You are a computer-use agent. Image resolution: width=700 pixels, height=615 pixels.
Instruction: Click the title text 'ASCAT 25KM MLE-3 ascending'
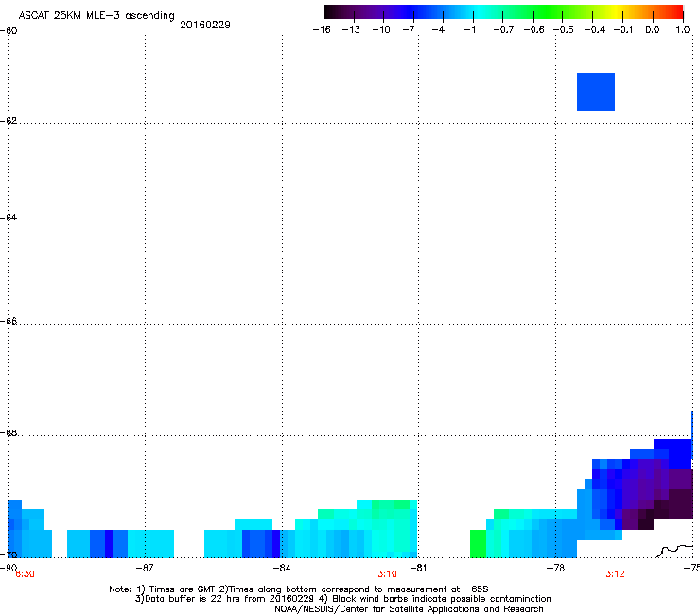coord(96,16)
